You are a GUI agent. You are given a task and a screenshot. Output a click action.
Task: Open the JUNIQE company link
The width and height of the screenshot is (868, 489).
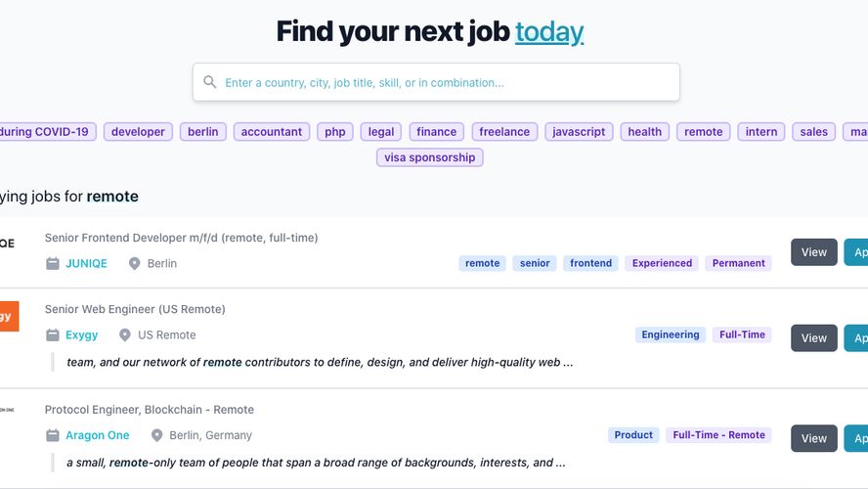(x=86, y=263)
